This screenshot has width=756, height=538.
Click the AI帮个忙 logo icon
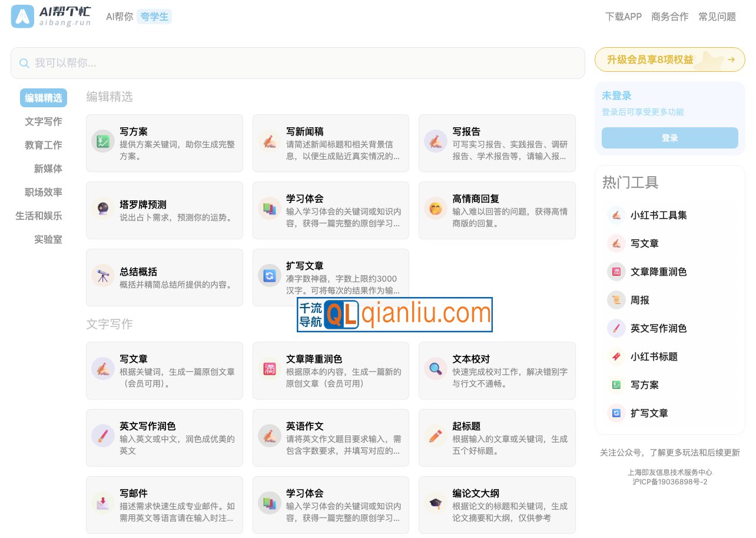(x=23, y=16)
